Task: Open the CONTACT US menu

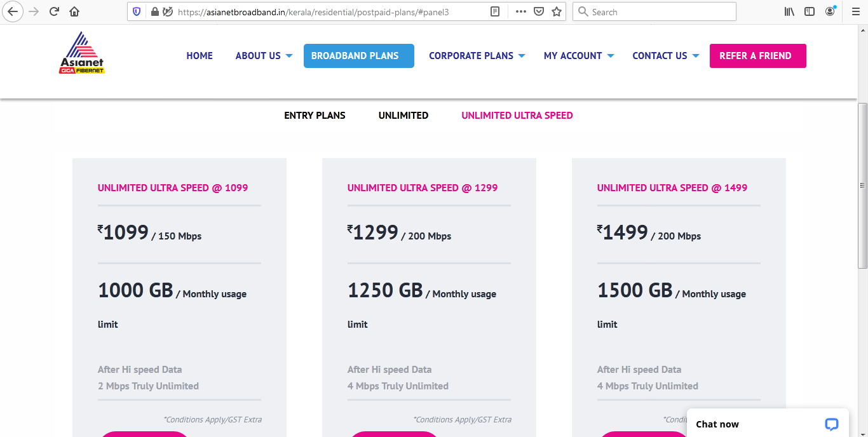Action: click(x=660, y=56)
